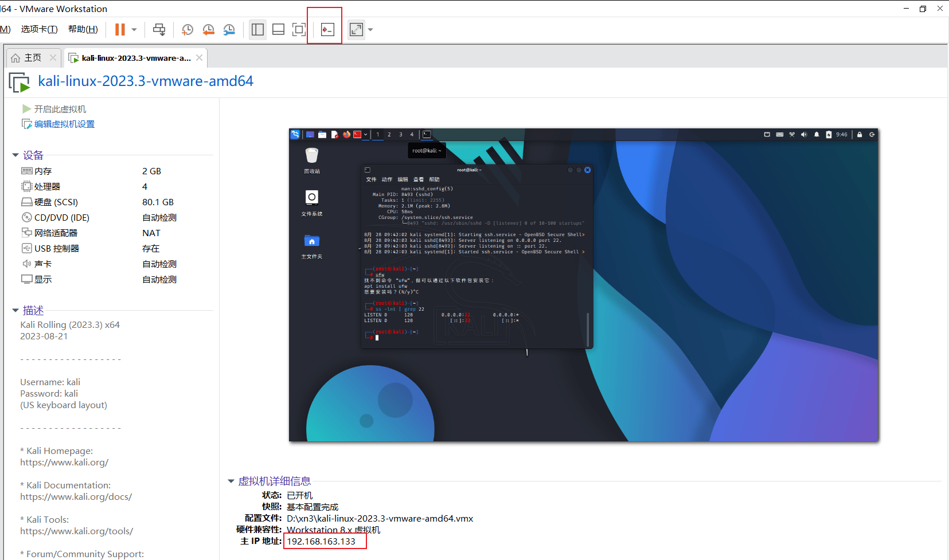Open the snapshot manager icon
Image resolution: width=949 pixels, height=560 pixels.
pyautogui.click(x=229, y=30)
